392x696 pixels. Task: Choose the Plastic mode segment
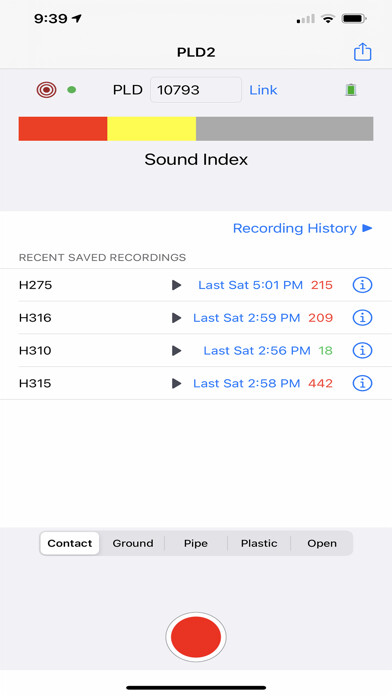pos(259,543)
